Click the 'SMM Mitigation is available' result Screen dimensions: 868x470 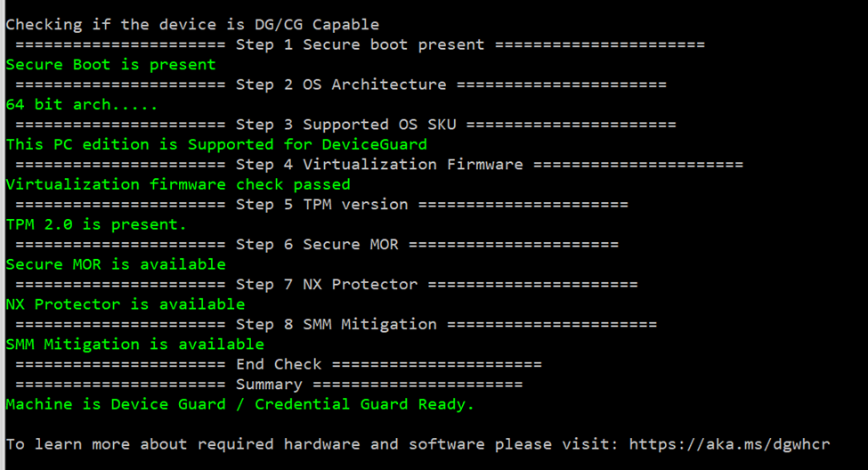pyautogui.click(x=135, y=344)
